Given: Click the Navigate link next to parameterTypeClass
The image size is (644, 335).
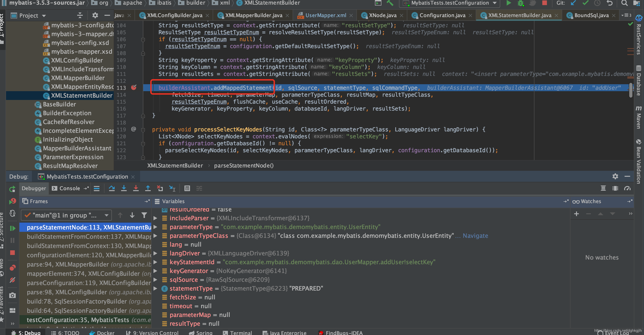Looking at the screenshot, I should [x=475, y=236].
